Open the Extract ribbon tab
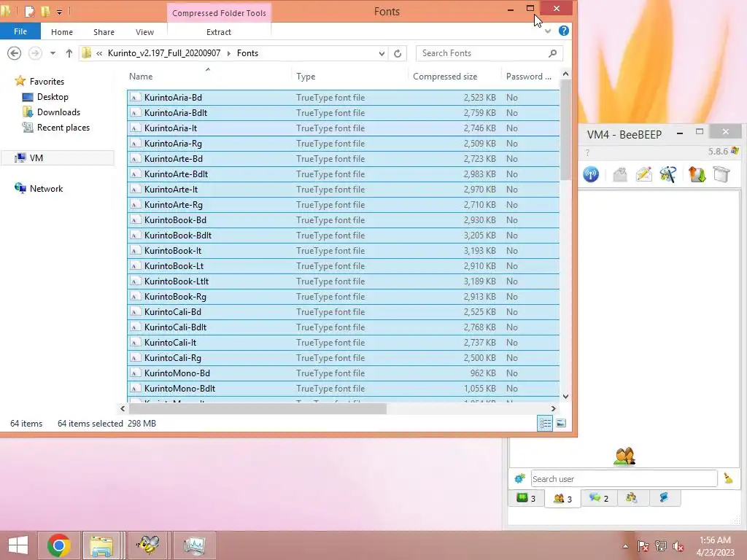Viewport: 747px width, 560px height. [219, 32]
